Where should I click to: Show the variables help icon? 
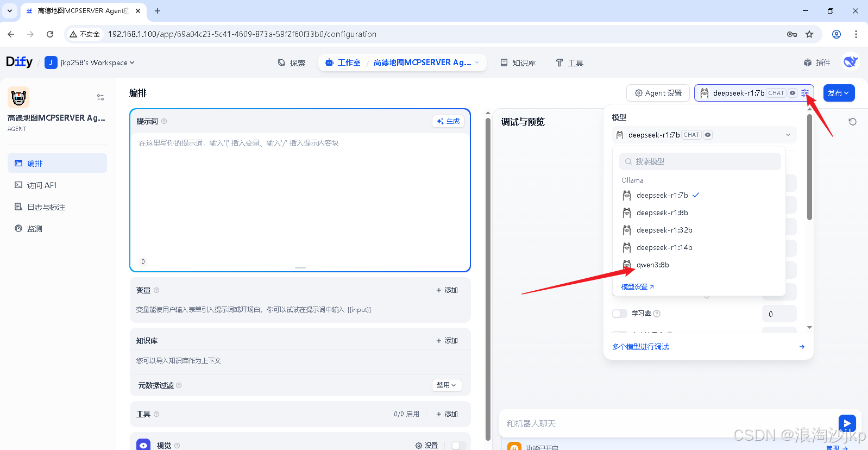tap(156, 290)
